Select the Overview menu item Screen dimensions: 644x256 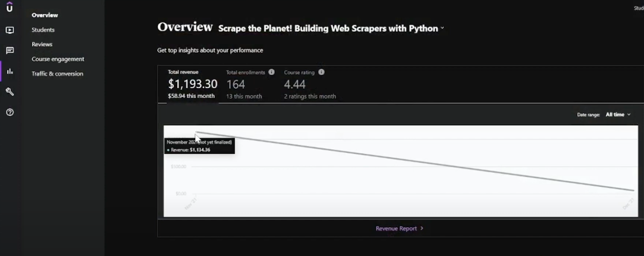(45, 15)
